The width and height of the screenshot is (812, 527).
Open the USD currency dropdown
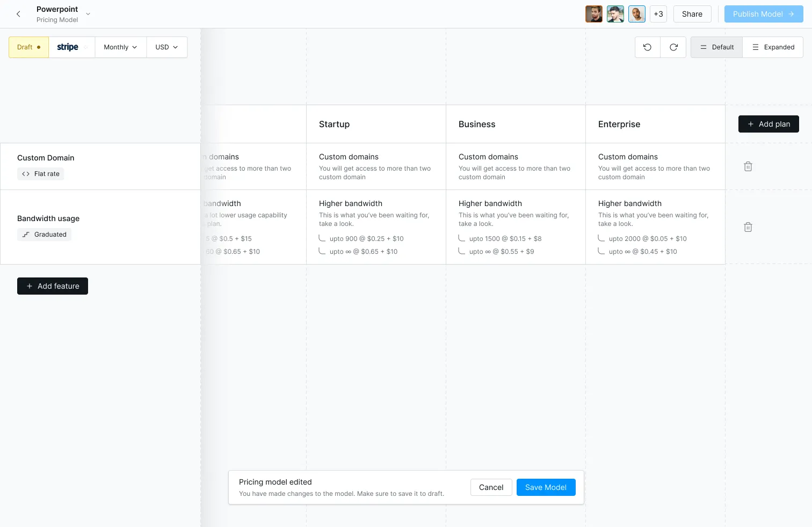(x=166, y=47)
